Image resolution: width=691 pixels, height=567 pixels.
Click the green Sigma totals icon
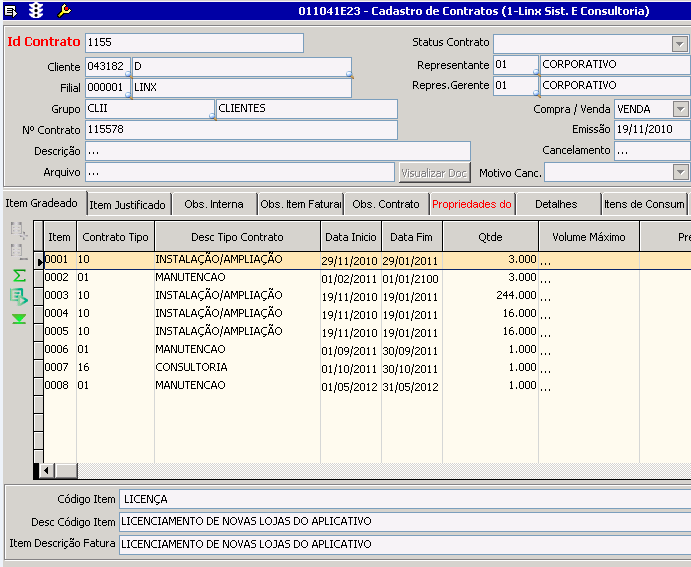pyautogui.click(x=19, y=275)
